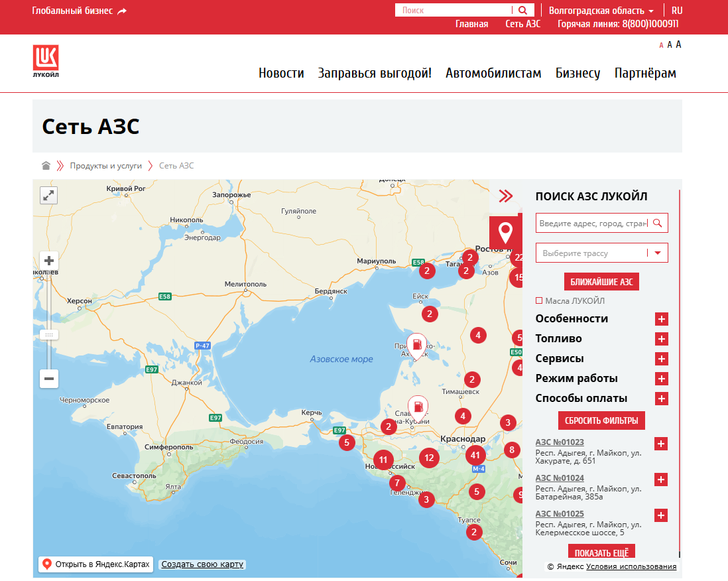728x581 pixels.
Task: Click cluster marker 2 near Timashevsk
Action: click(x=471, y=379)
